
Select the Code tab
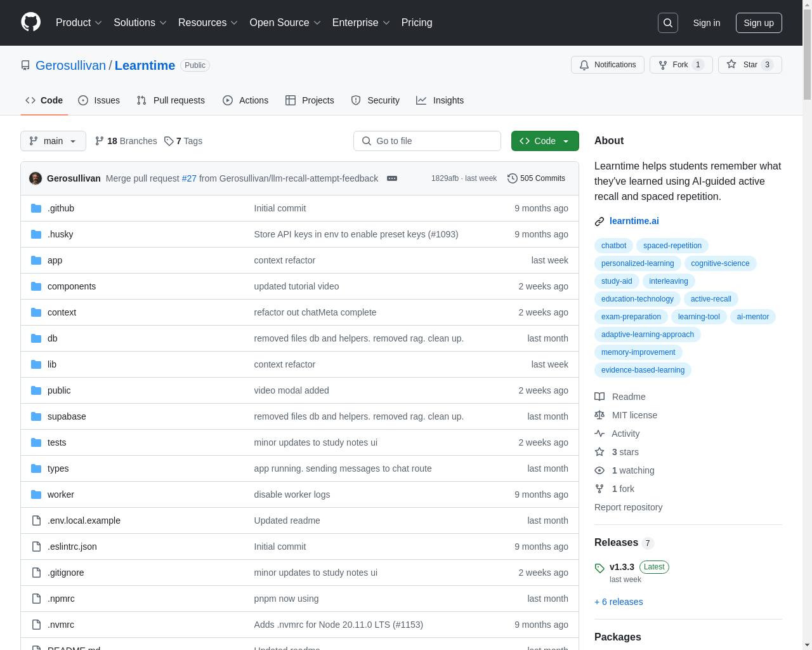[44, 100]
